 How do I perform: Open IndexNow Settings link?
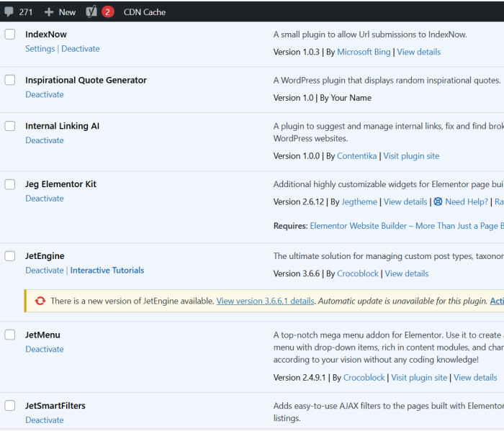[x=40, y=49]
